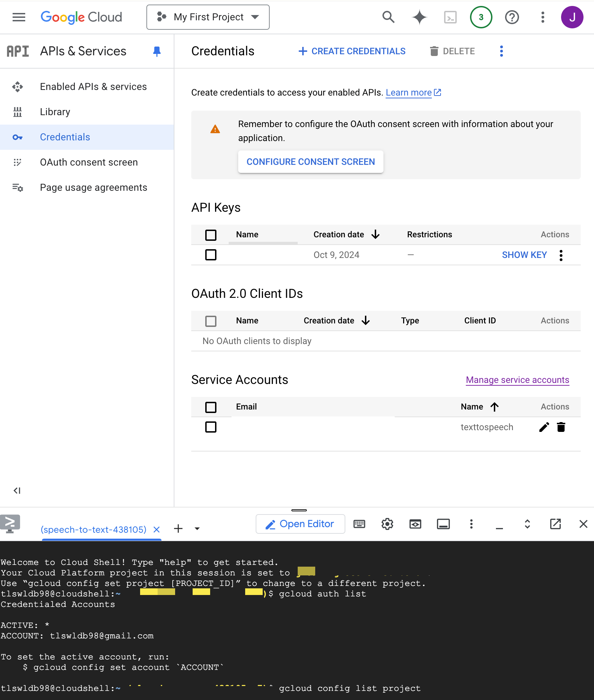Screen dimensions: 594x700
Task: Click Manage service accounts link
Action: [x=517, y=380]
